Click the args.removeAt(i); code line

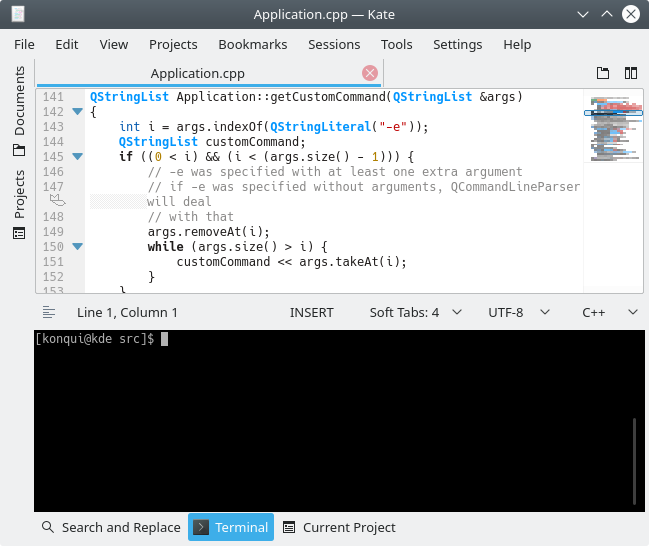click(209, 232)
